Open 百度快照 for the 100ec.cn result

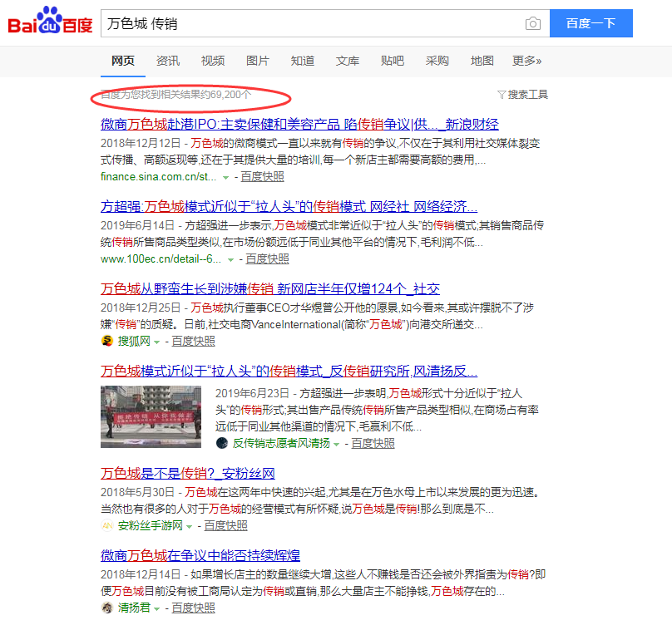(x=267, y=258)
